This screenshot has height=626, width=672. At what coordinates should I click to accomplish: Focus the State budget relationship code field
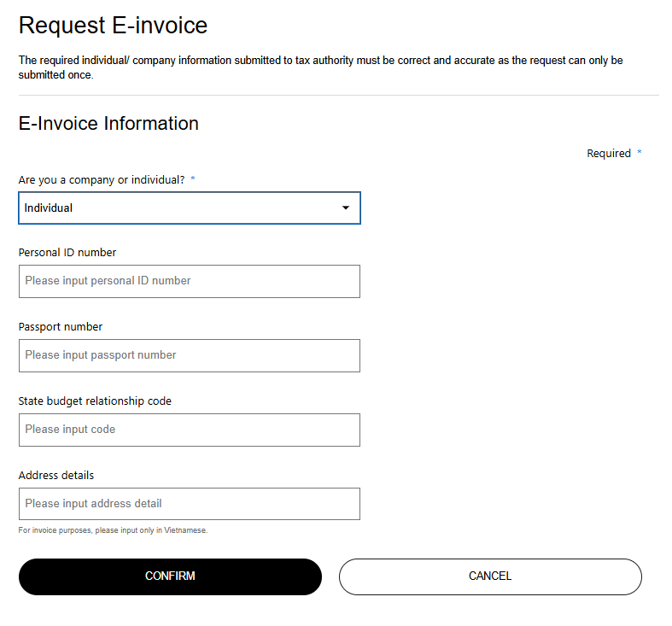[x=189, y=430]
